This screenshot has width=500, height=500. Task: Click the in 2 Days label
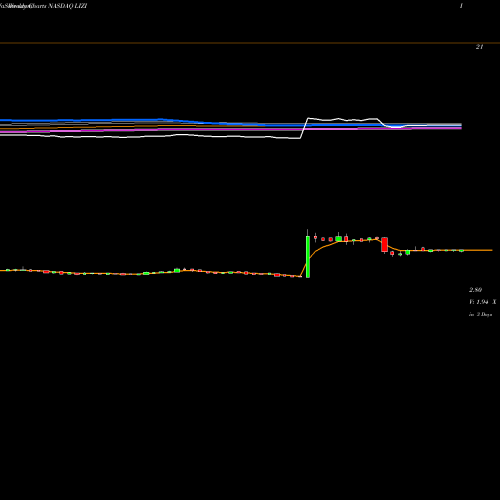click(x=481, y=314)
